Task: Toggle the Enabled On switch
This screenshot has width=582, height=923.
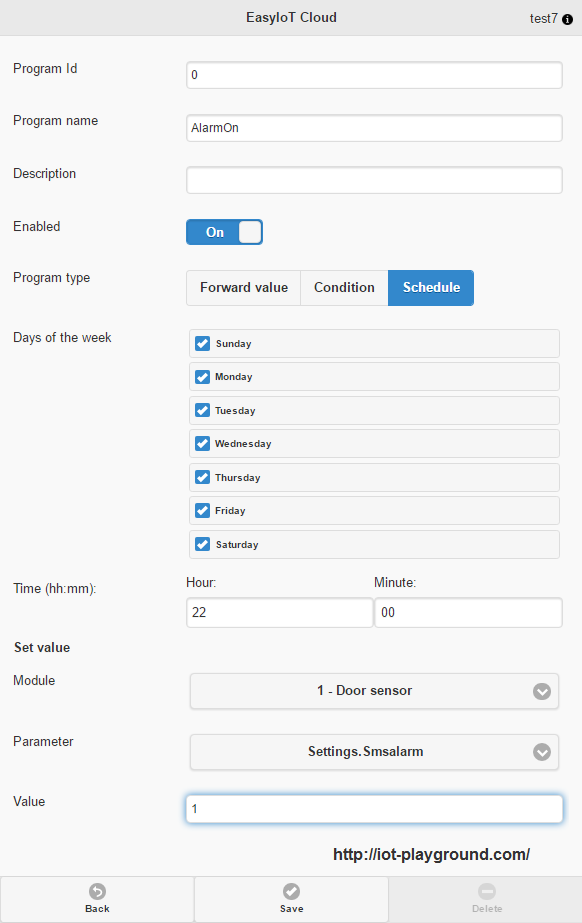Action: point(224,232)
